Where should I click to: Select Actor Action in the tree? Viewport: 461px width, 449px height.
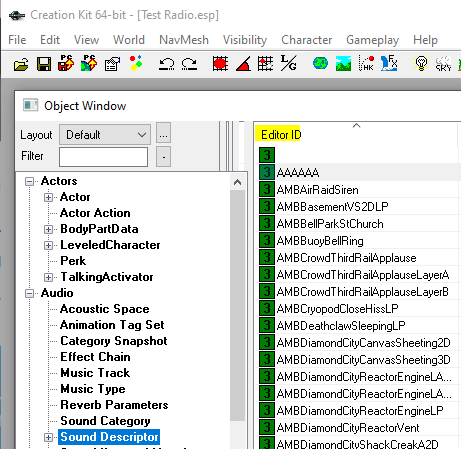pyautogui.click(x=95, y=213)
